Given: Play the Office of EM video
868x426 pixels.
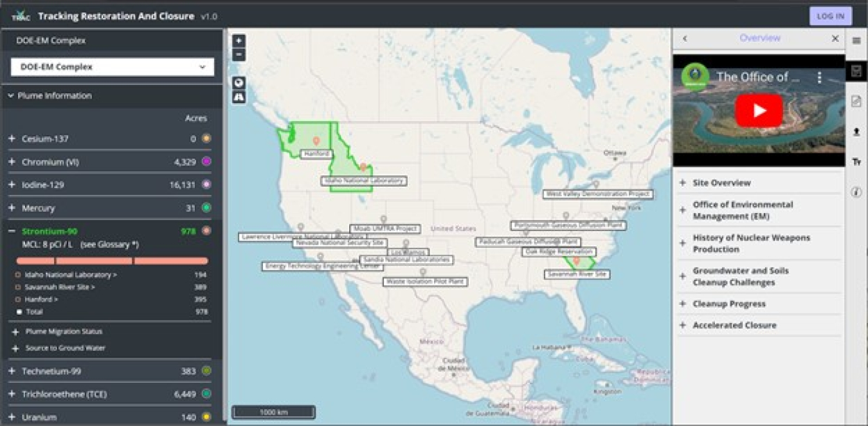Looking at the screenshot, I should 759,111.
